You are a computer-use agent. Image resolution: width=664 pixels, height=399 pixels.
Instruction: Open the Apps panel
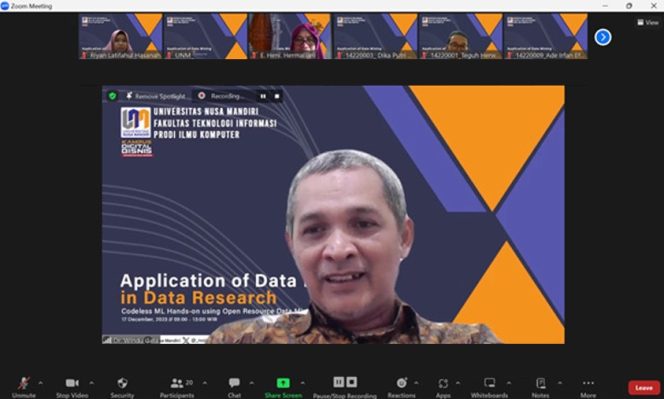coord(443,387)
